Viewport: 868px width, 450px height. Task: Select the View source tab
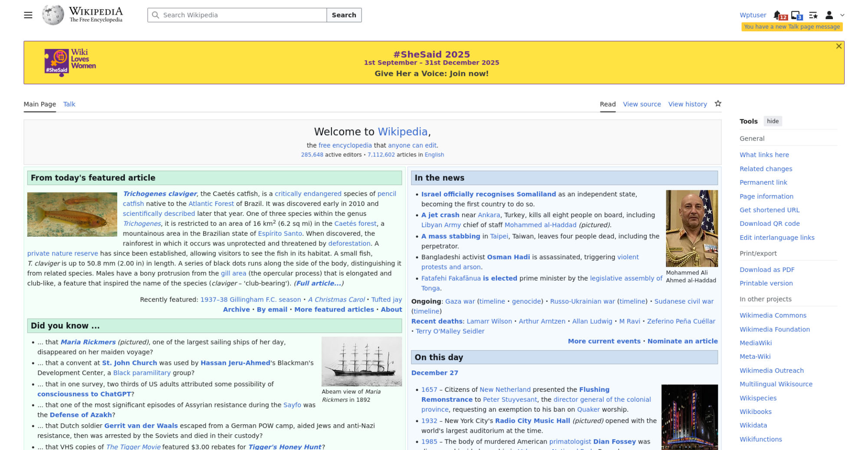[641, 104]
